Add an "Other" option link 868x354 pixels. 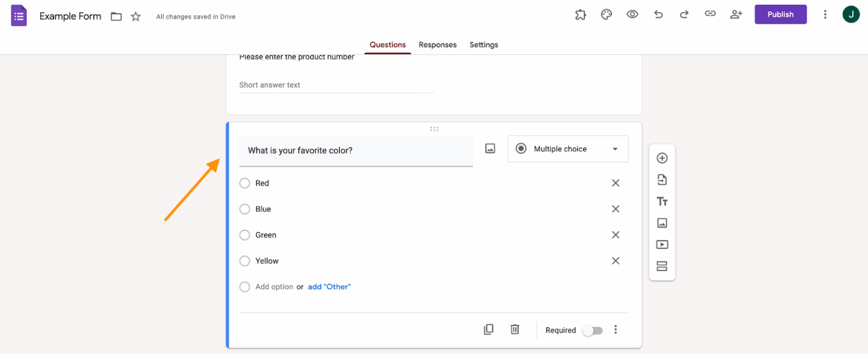pos(329,286)
